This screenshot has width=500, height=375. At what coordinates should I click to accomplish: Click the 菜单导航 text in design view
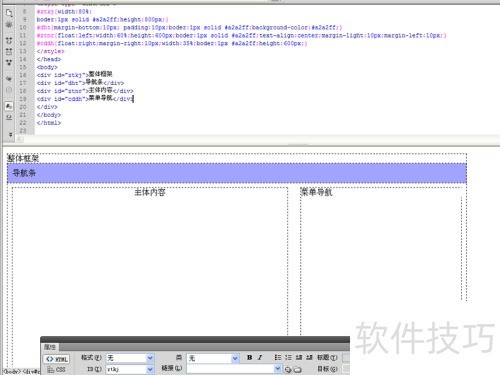pyautogui.click(x=317, y=192)
